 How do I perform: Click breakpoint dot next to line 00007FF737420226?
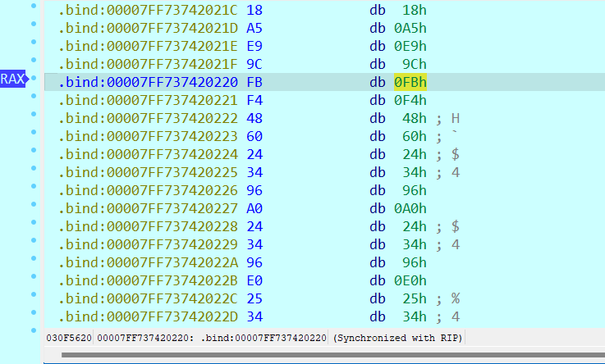pyautogui.click(x=33, y=188)
